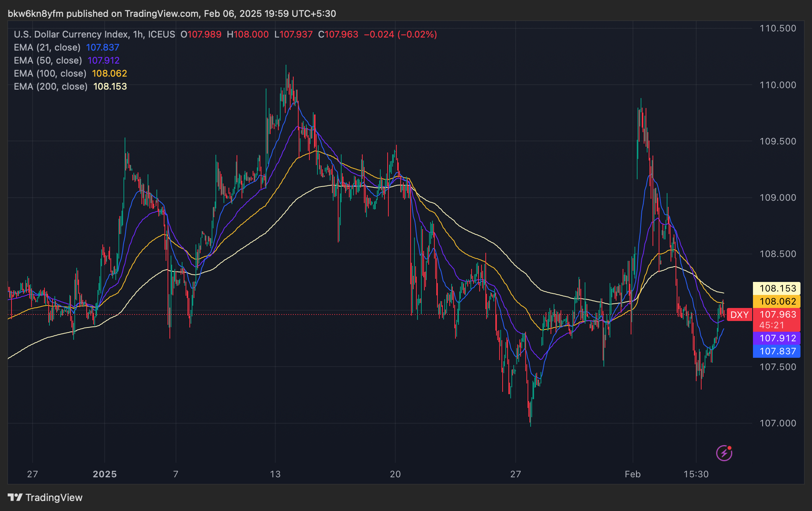Click the Feb label on time axis
Screen dimensions: 812x511
632,474
